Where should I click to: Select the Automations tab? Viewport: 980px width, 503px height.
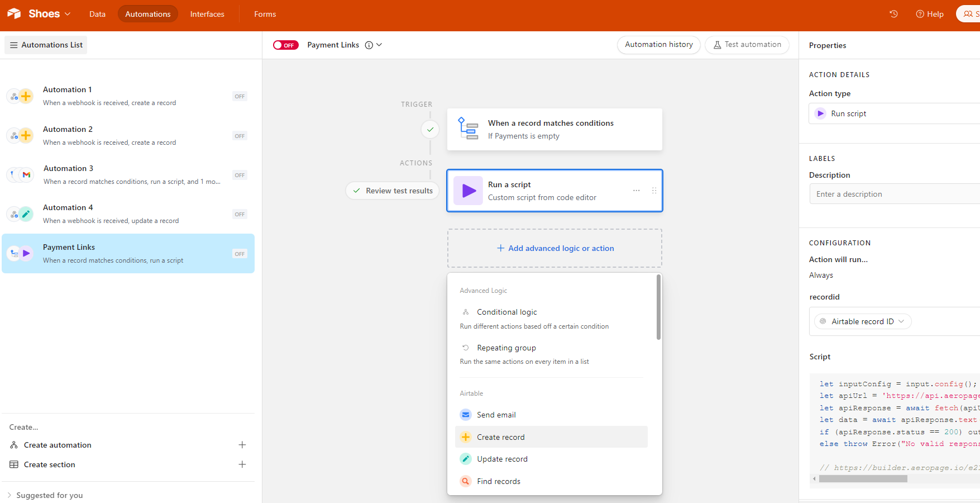click(x=148, y=14)
